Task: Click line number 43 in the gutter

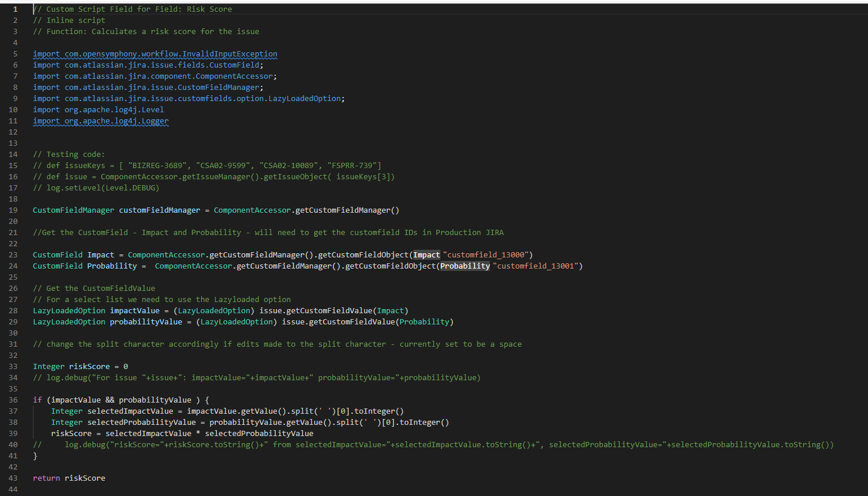Action: [13, 478]
